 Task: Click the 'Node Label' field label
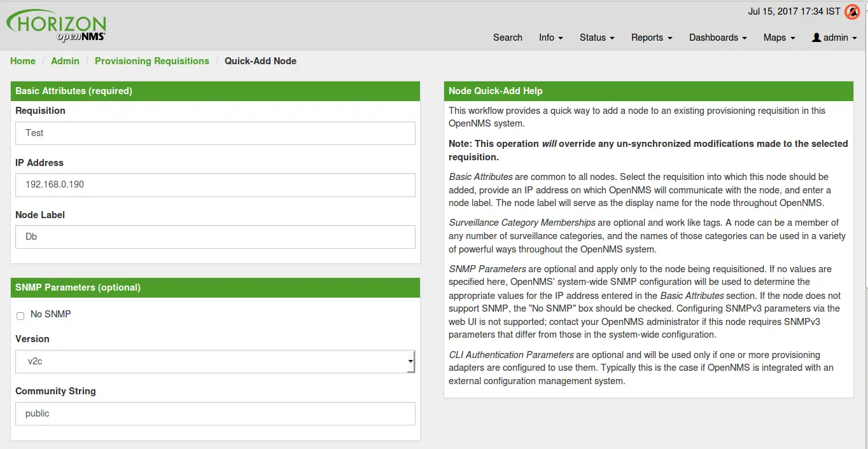[x=40, y=215]
